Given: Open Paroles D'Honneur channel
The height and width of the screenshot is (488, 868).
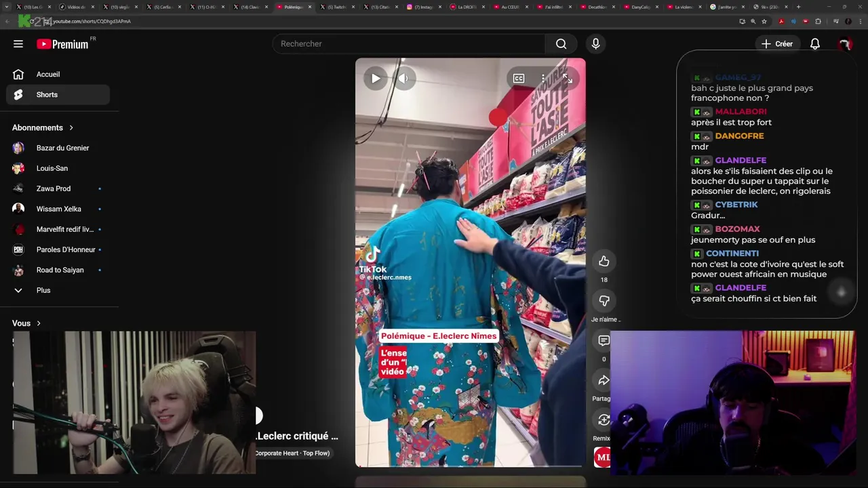Looking at the screenshot, I should coord(65,249).
